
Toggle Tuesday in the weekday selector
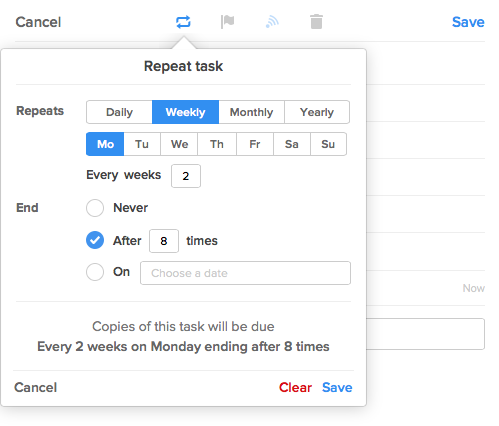point(142,144)
